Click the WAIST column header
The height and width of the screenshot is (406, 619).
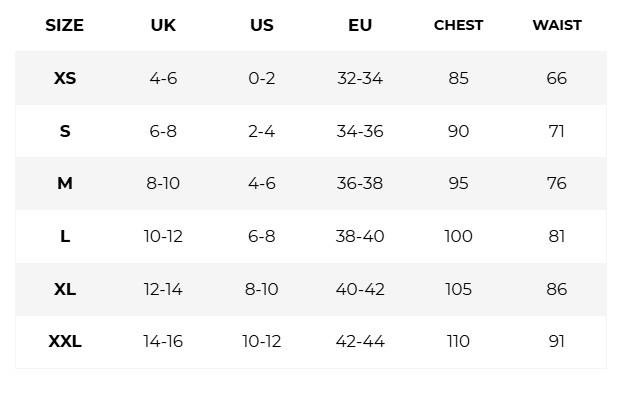click(x=557, y=25)
